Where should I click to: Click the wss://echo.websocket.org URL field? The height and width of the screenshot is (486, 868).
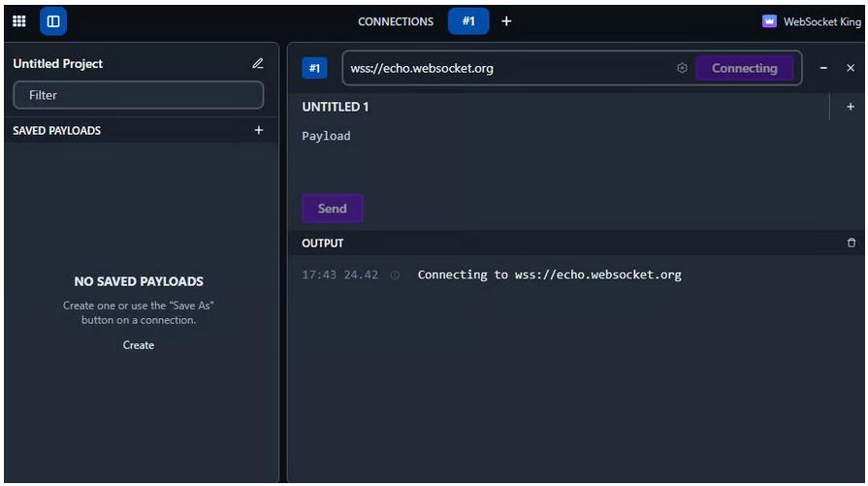pos(504,69)
